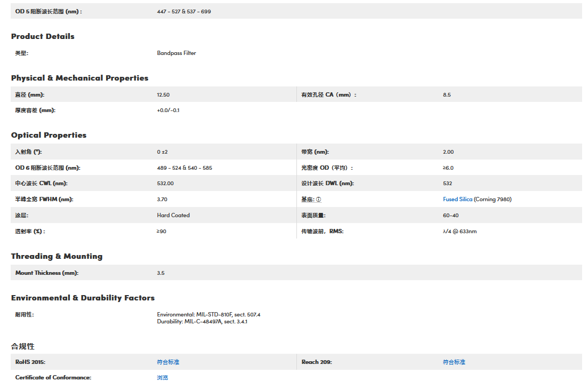Click the 532.00 center wavelength value
This screenshot has height=389, width=588.
click(165, 184)
